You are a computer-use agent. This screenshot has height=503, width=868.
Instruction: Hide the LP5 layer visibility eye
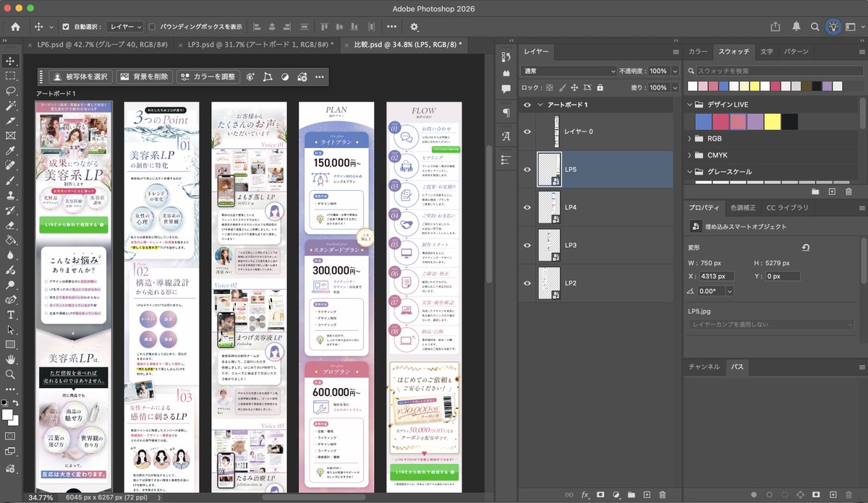pos(527,169)
